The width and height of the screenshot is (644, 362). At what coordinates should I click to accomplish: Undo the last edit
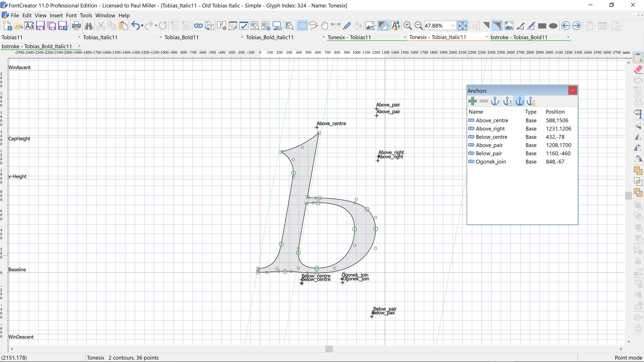point(135,26)
